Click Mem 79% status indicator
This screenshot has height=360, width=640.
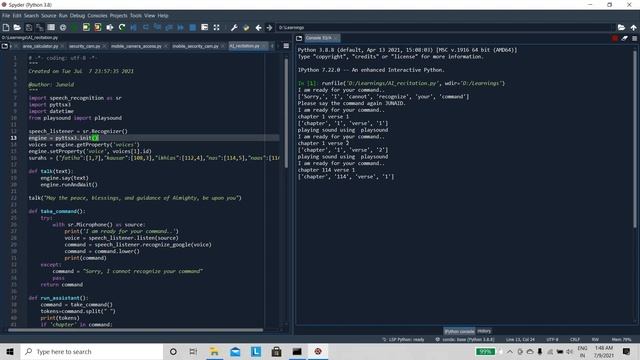[x=621, y=339]
